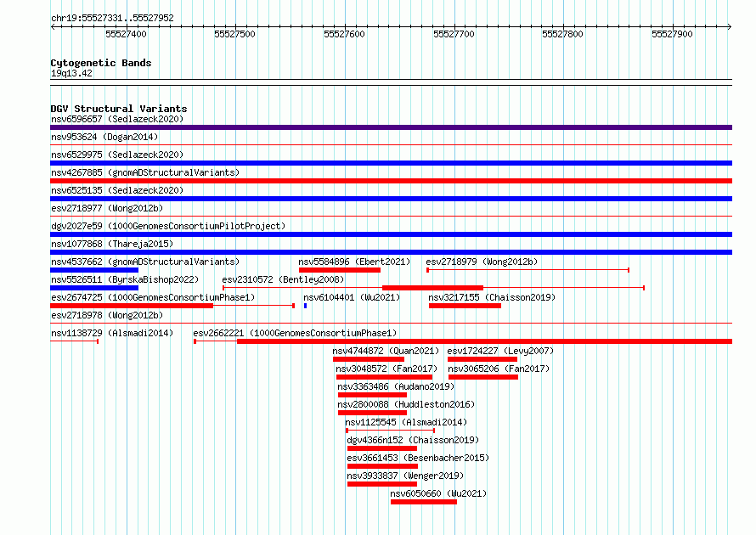Select the 19q13.42 band label
This screenshot has width=756, height=535.
[x=71, y=73]
